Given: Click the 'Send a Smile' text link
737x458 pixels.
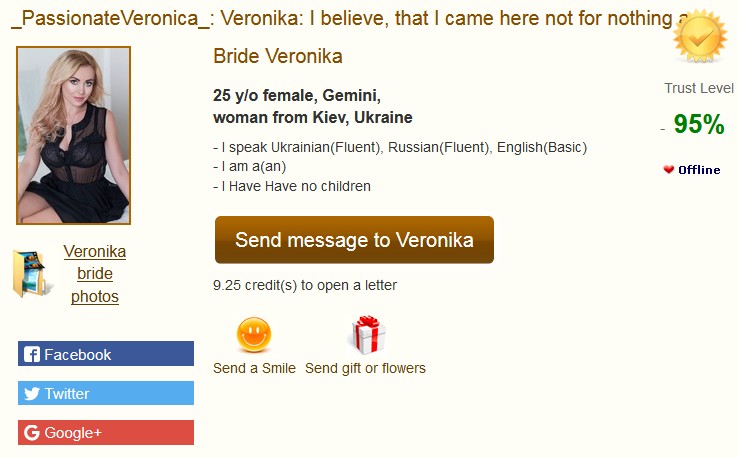Looking at the screenshot, I should click(254, 368).
